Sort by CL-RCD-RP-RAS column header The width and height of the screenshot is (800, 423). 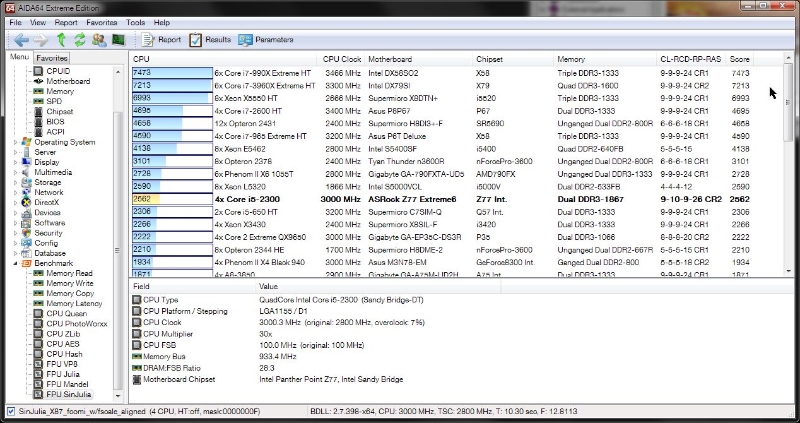pos(691,59)
